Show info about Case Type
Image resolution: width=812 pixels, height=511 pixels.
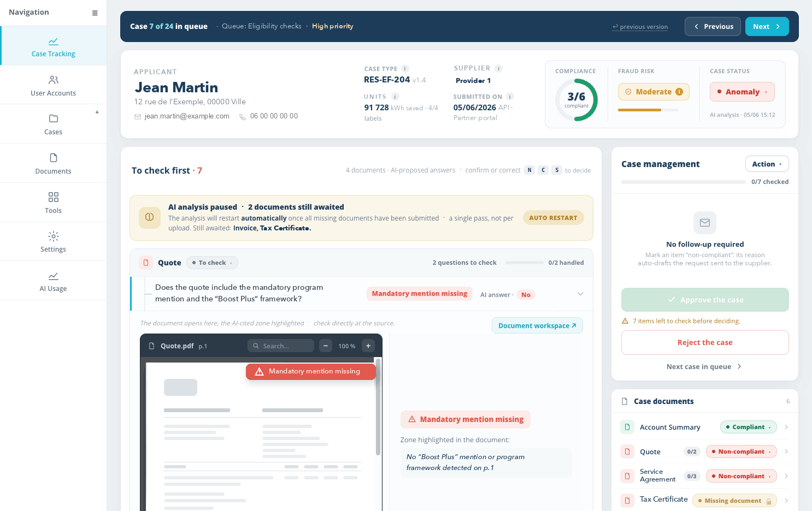tap(405, 69)
